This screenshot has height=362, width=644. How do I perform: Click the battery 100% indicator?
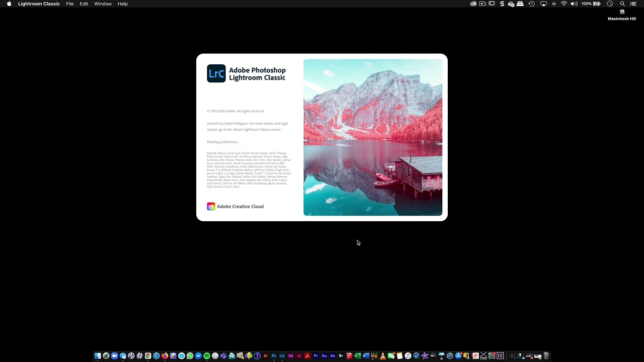[x=591, y=4]
